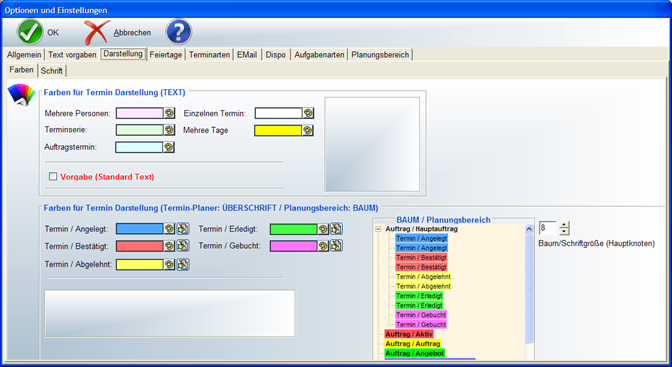Viewport: 672px width, 367px height.
Task: Select the Auftrag / Hauptauftrag tree item
Action: point(421,229)
